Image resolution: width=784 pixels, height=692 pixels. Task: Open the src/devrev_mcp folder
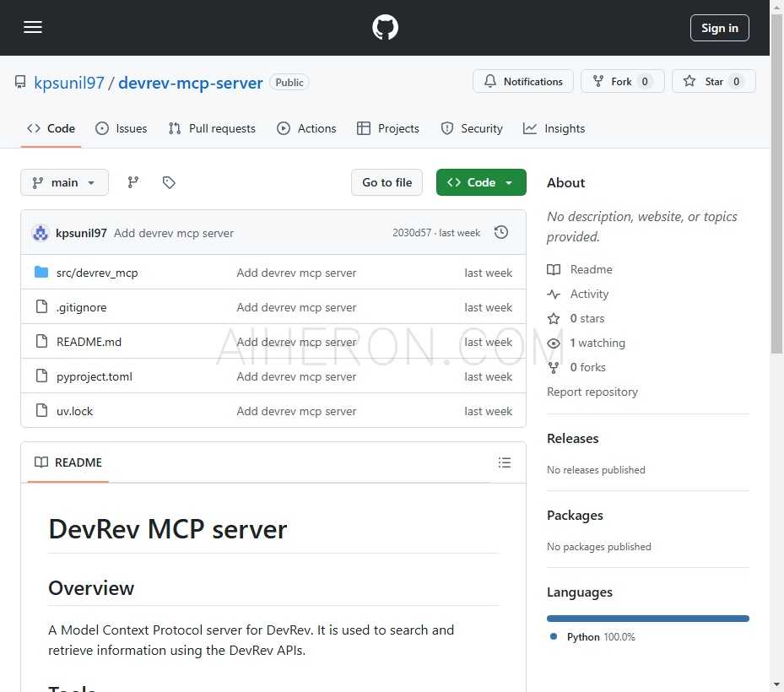click(x=97, y=273)
